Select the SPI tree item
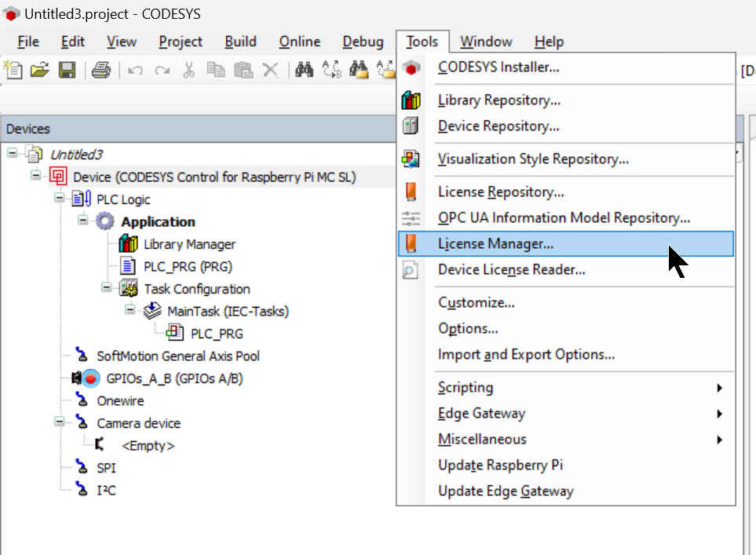Screen dimensions: 756x555 tap(106, 468)
